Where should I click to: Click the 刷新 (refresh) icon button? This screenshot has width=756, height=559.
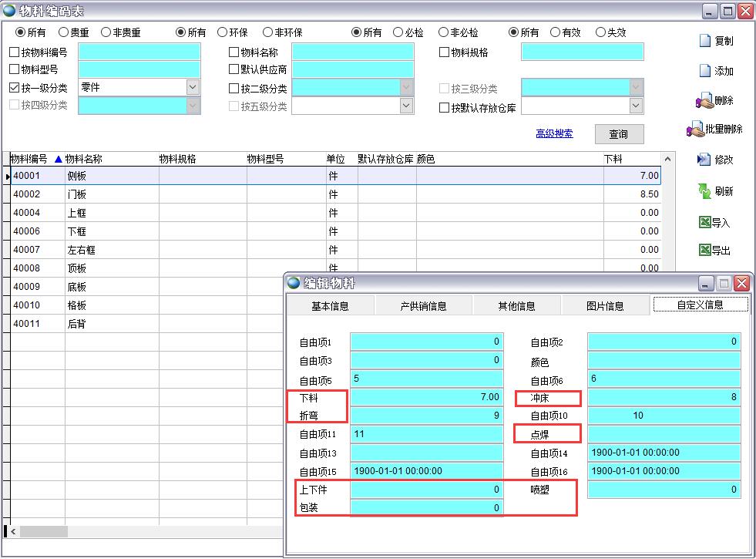click(704, 191)
